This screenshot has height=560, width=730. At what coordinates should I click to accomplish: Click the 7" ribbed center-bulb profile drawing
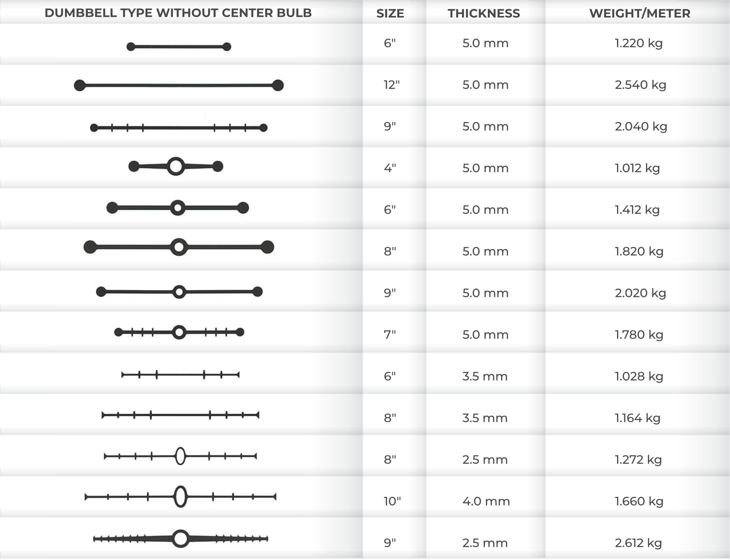(179, 333)
